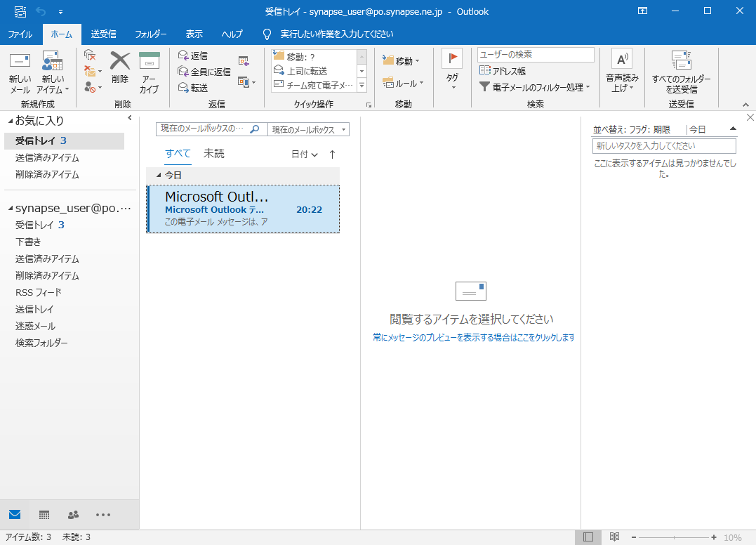The width and height of the screenshot is (756, 545).
Task: Choose the 移動: ? quick step
Action: pyautogui.click(x=314, y=56)
